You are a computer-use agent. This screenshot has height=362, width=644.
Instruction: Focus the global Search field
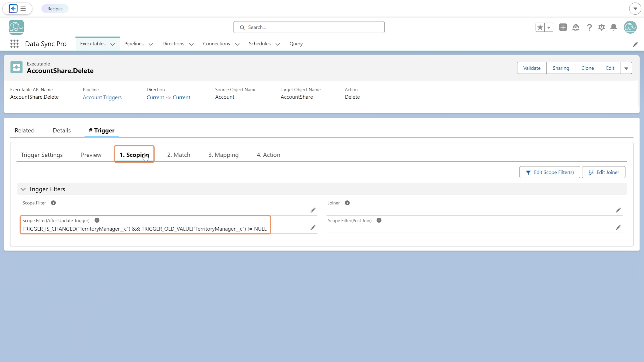coord(309,27)
